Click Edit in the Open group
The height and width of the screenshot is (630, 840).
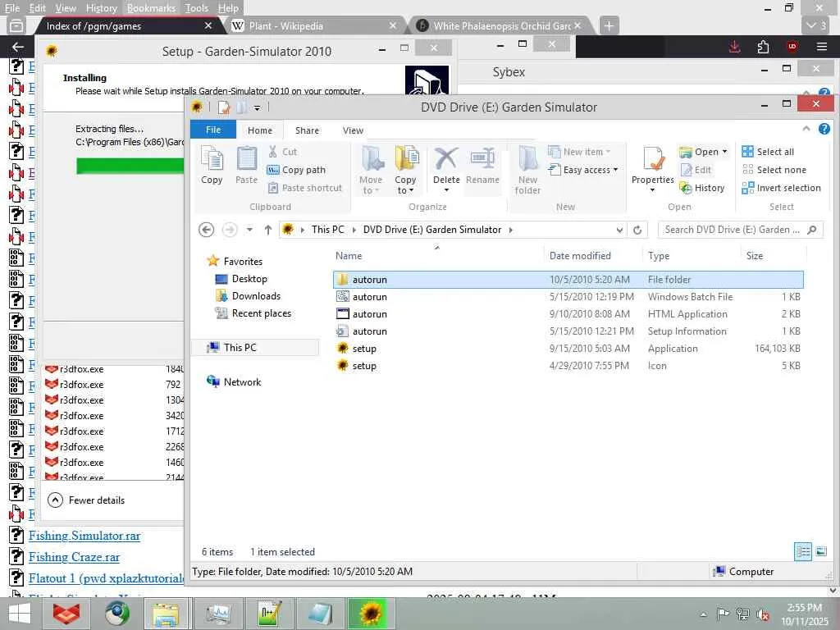(696, 170)
